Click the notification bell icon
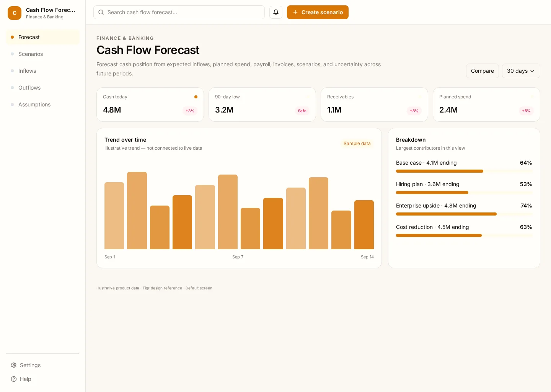The image size is (551, 392). tap(276, 12)
